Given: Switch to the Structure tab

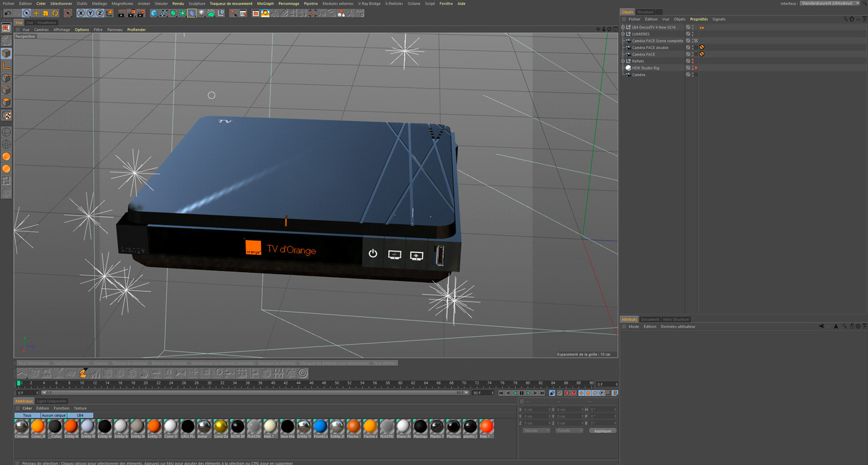Looking at the screenshot, I should (x=645, y=12).
